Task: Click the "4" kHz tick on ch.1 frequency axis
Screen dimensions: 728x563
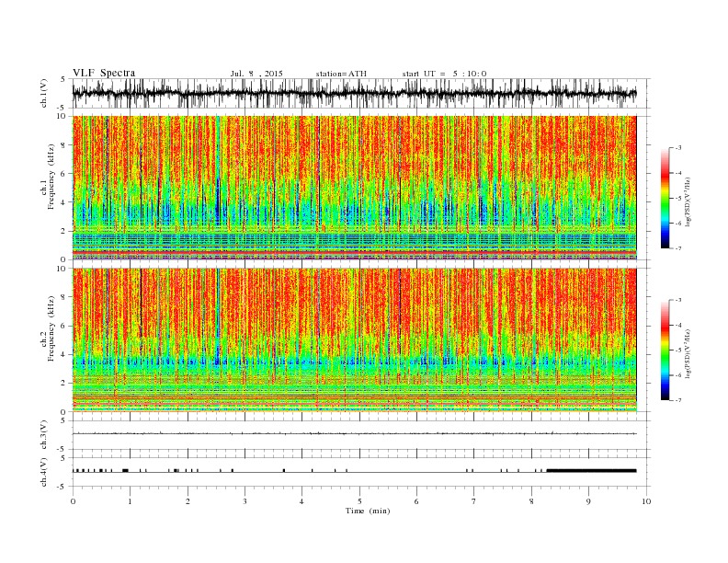Action: tap(64, 202)
